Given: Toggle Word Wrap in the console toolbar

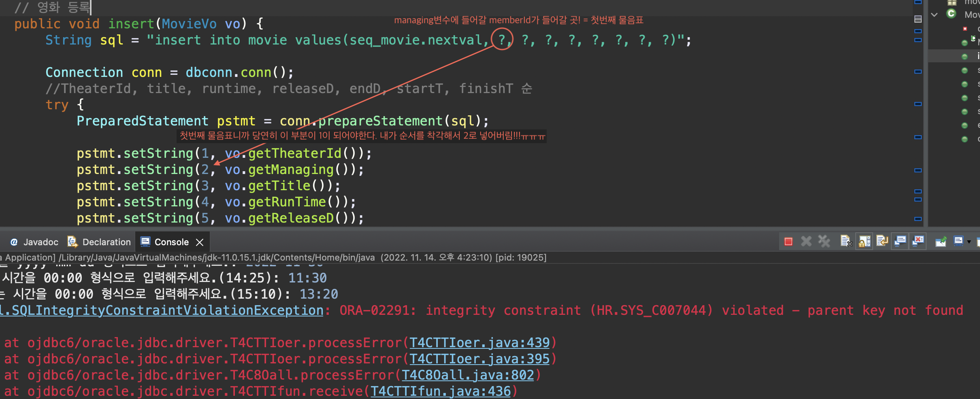Looking at the screenshot, I should (882, 242).
